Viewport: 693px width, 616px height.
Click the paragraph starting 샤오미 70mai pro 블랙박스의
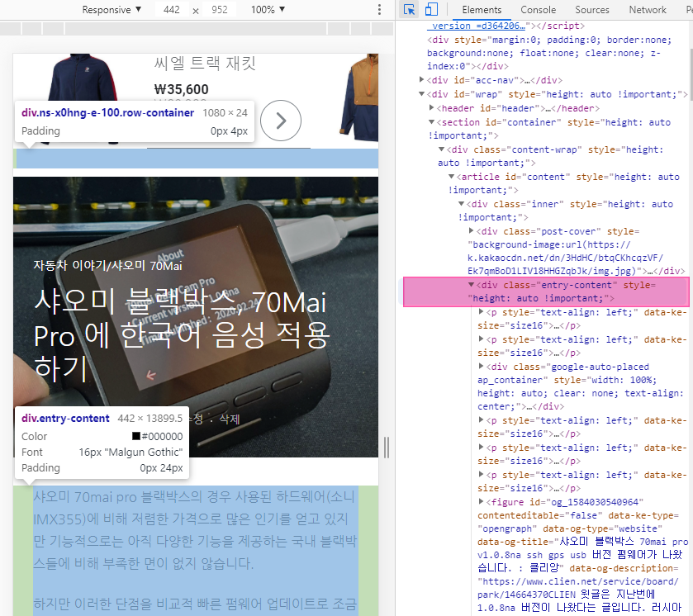click(x=196, y=530)
